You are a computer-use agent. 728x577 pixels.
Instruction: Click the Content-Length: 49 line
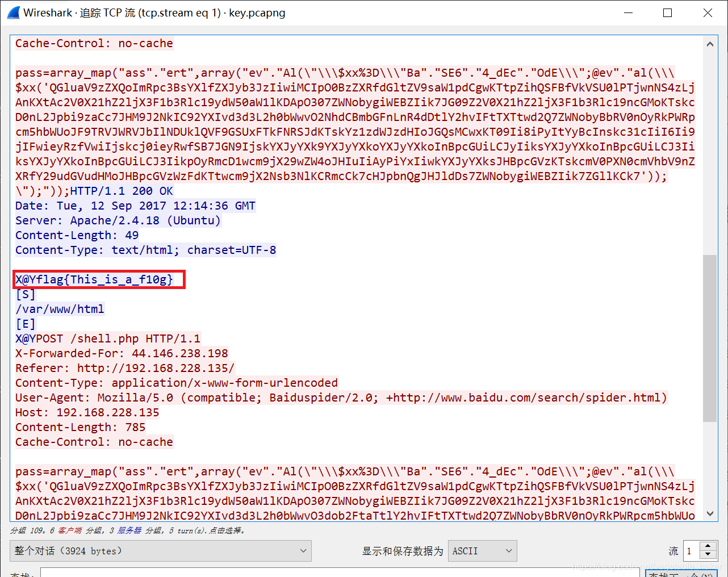(77, 235)
